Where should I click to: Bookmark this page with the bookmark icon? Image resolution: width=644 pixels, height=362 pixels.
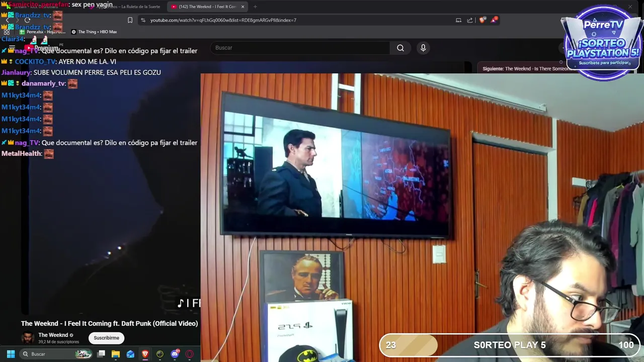[130, 20]
